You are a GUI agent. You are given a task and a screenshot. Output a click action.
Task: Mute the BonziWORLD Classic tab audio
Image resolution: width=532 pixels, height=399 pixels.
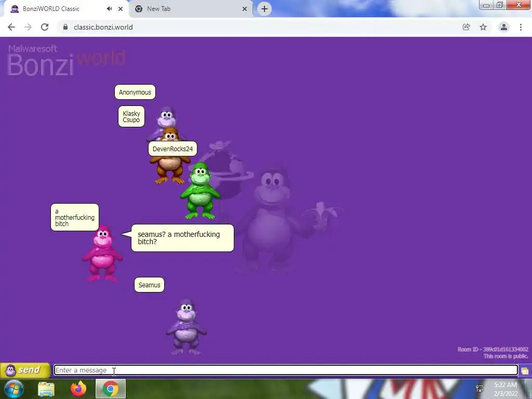click(x=109, y=9)
